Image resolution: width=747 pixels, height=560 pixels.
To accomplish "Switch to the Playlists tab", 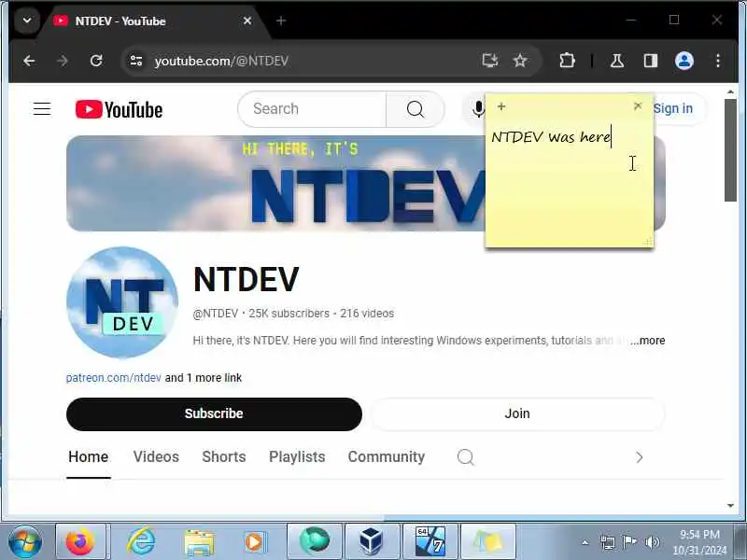I will click(297, 456).
